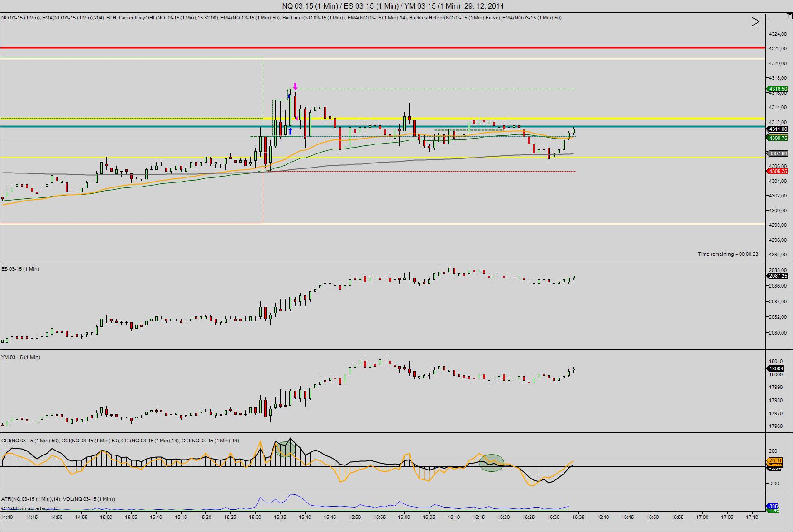Click the 4302,00 price axis label
Image resolution: width=793 pixels, height=532 pixels.
click(x=778, y=196)
